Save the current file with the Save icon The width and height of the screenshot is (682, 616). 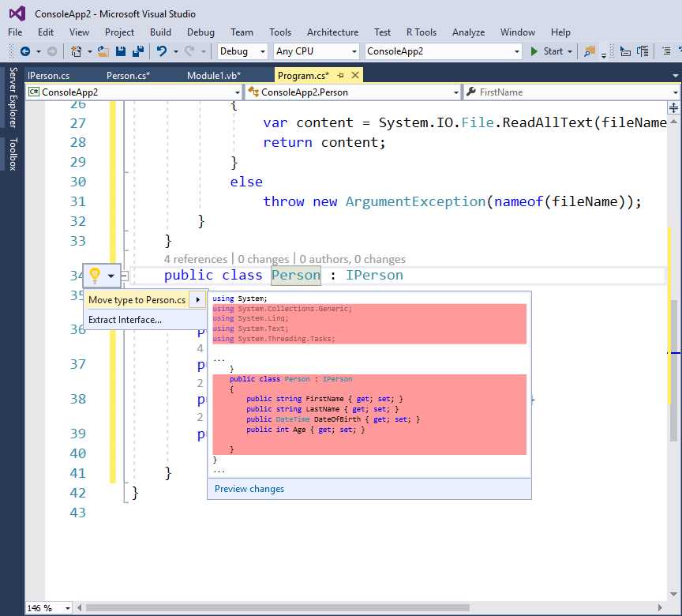(120, 51)
